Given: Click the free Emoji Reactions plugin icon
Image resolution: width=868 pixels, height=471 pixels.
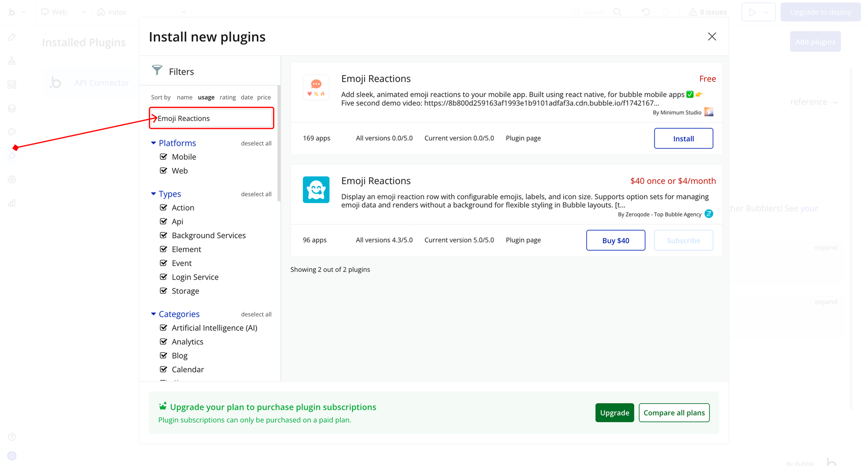Looking at the screenshot, I should (316, 87).
